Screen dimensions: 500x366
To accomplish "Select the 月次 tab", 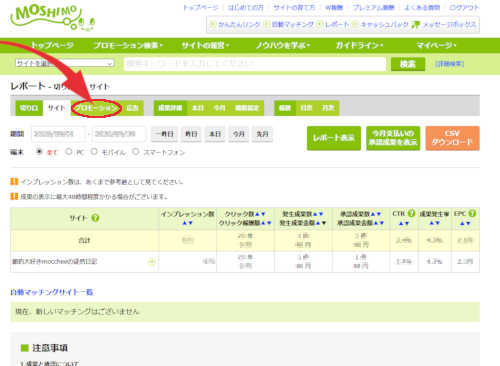I will point(328,108).
